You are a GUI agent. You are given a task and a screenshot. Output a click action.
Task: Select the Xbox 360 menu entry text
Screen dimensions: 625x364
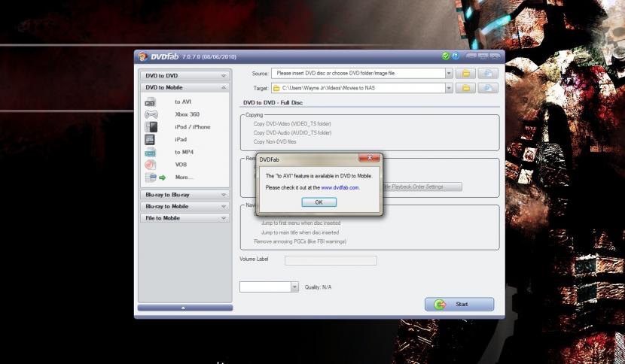187,114
